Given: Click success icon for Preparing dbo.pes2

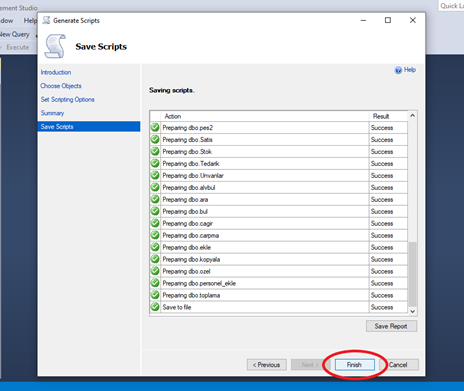Looking at the screenshot, I should [155, 127].
